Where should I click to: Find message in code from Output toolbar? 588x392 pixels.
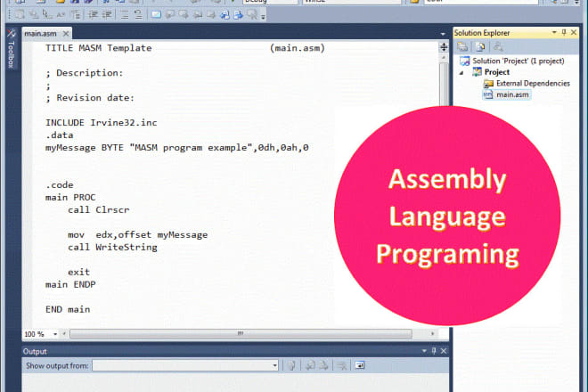pos(292,365)
